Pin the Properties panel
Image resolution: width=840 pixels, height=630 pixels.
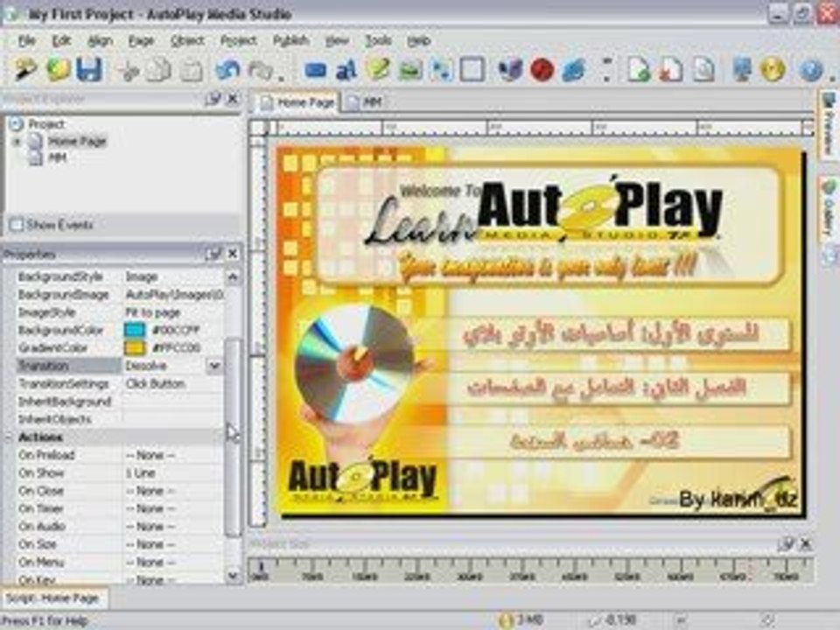point(213,254)
